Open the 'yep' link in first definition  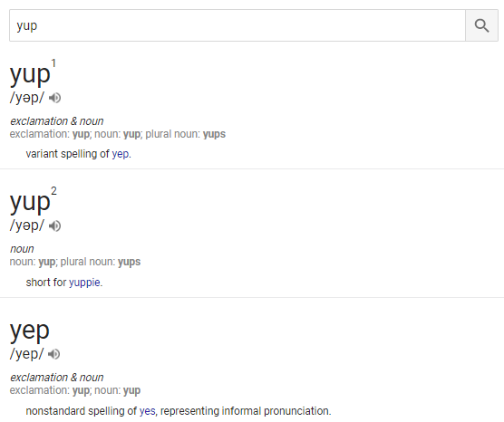click(x=121, y=154)
